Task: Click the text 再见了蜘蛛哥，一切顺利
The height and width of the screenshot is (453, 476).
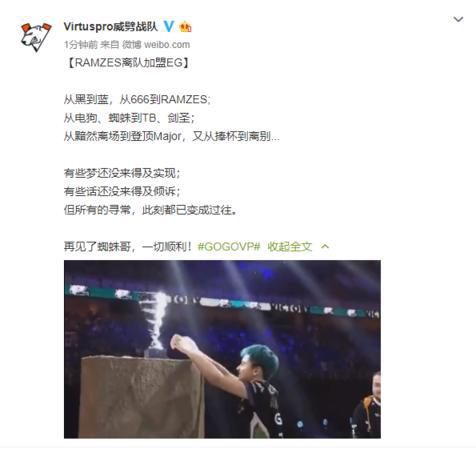Action: [x=128, y=247]
